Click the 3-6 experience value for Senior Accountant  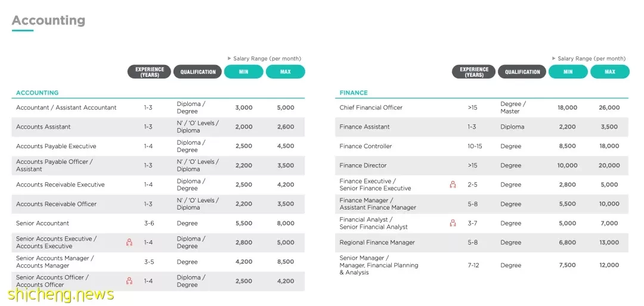pyautogui.click(x=148, y=223)
